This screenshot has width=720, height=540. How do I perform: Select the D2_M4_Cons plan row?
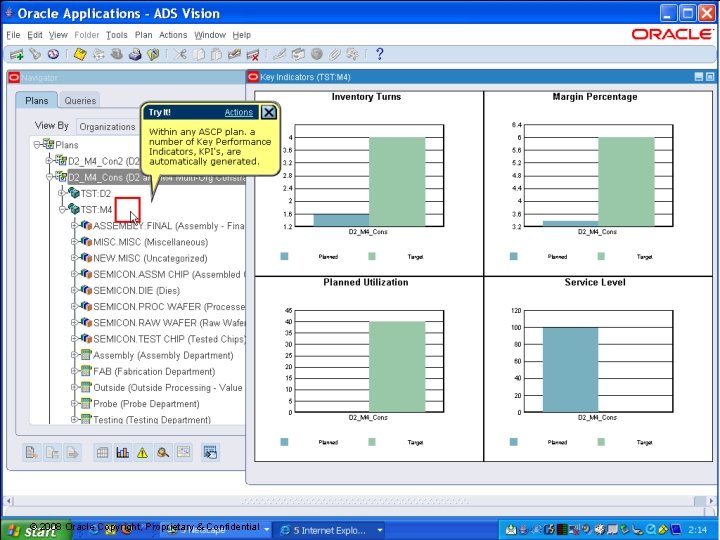(156, 178)
